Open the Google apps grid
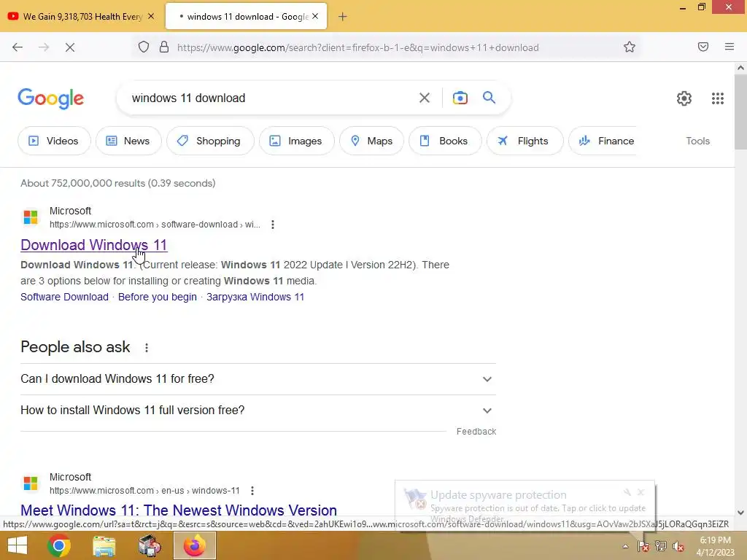Image resolution: width=747 pixels, height=560 pixels. coord(718,98)
